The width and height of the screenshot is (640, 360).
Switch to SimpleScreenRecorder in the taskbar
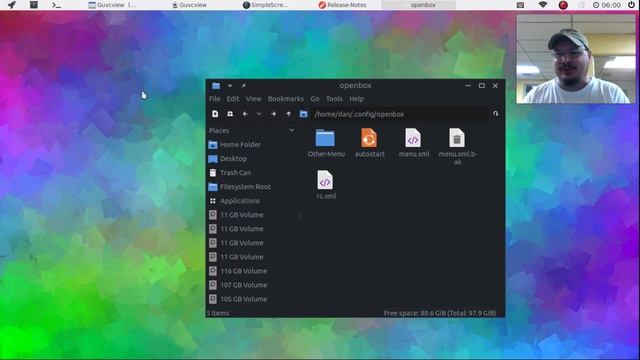click(265, 5)
